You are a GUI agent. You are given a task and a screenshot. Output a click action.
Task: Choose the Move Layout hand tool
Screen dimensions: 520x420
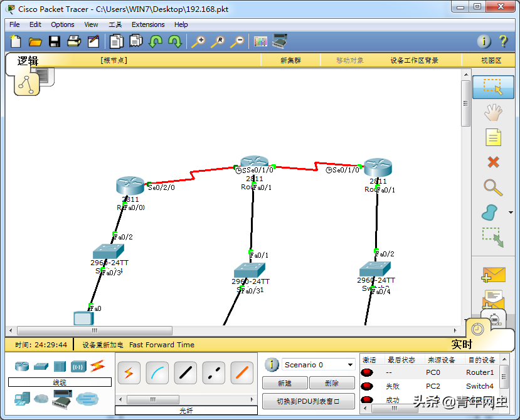pyautogui.click(x=493, y=112)
